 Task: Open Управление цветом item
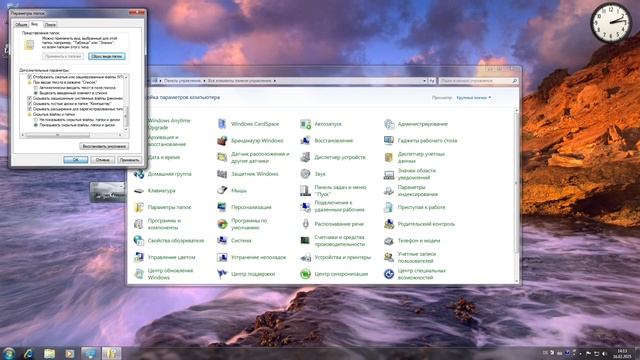[164, 258]
